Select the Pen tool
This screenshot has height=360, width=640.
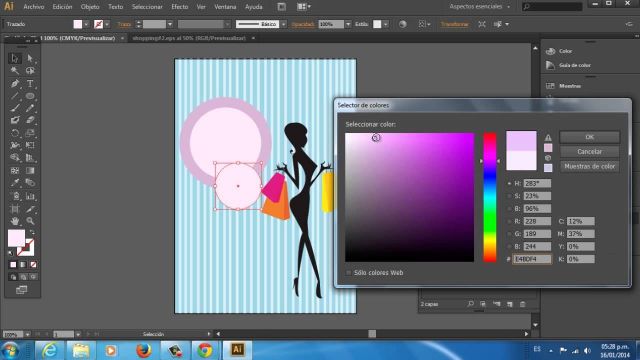[15, 84]
